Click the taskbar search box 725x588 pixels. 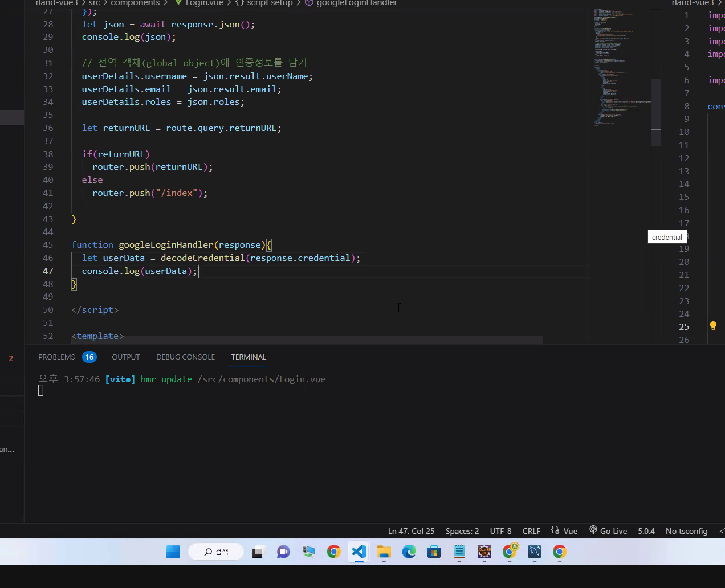click(x=216, y=552)
